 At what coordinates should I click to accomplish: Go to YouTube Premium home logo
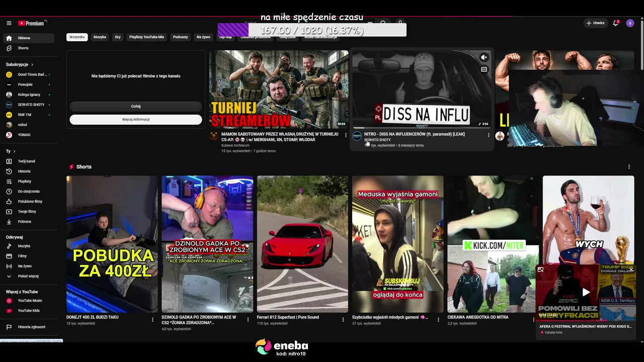[32, 23]
